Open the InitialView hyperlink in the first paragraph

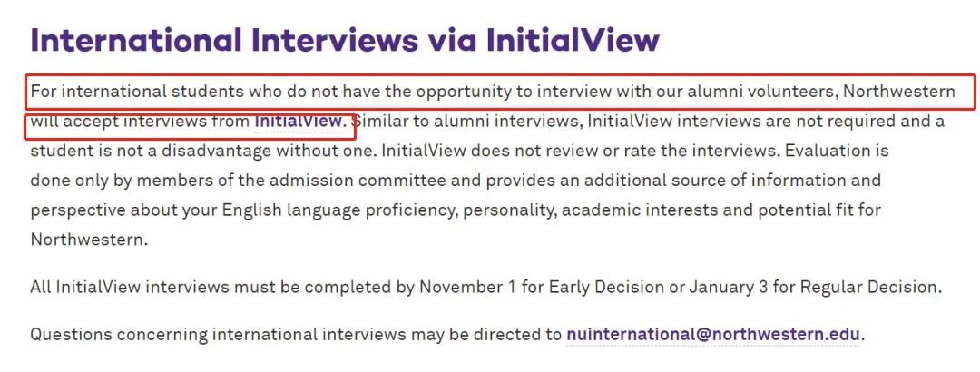[299, 121]
